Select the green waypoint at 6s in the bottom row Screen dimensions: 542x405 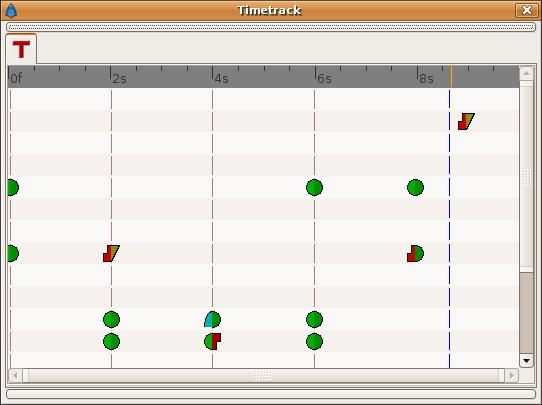point(315,341)
